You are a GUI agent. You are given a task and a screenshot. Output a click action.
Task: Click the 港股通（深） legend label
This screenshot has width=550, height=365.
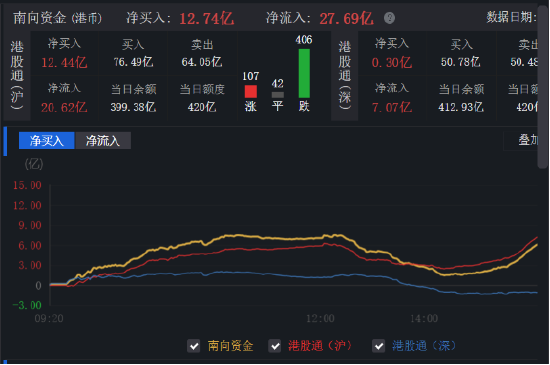pos(424,346)
